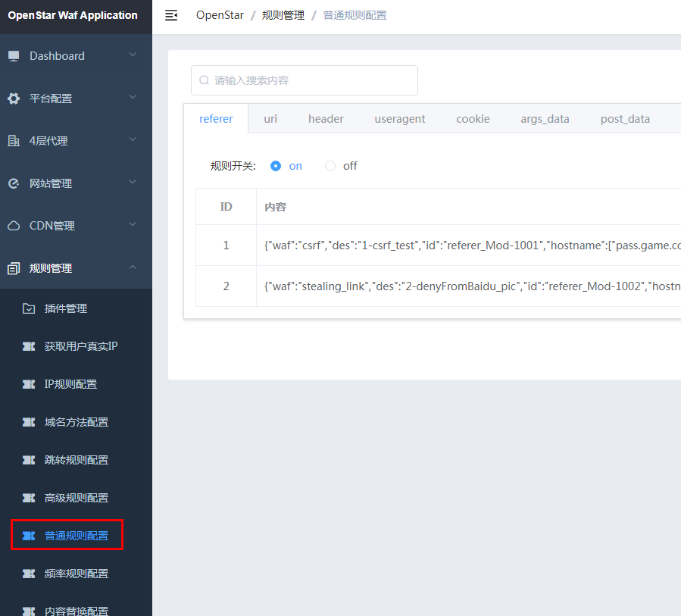
Task: Expand the 网站管理 menu chevron
Action: (133, 182)
